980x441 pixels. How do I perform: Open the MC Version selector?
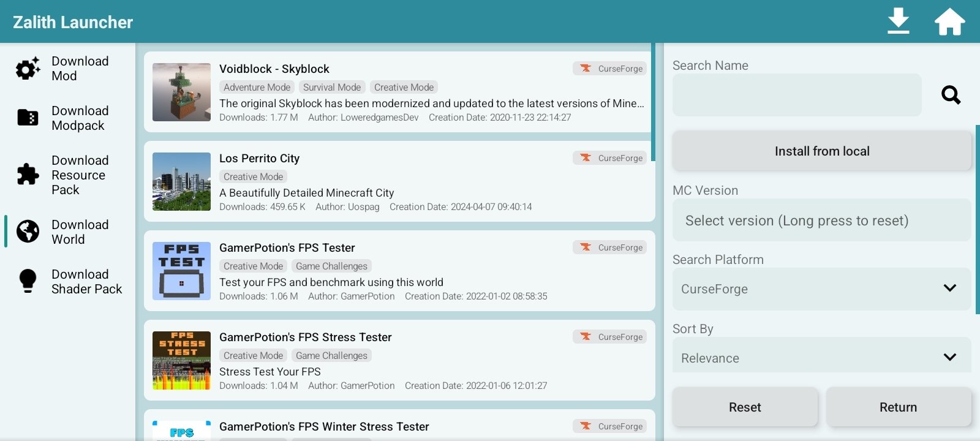coord(821,221)
